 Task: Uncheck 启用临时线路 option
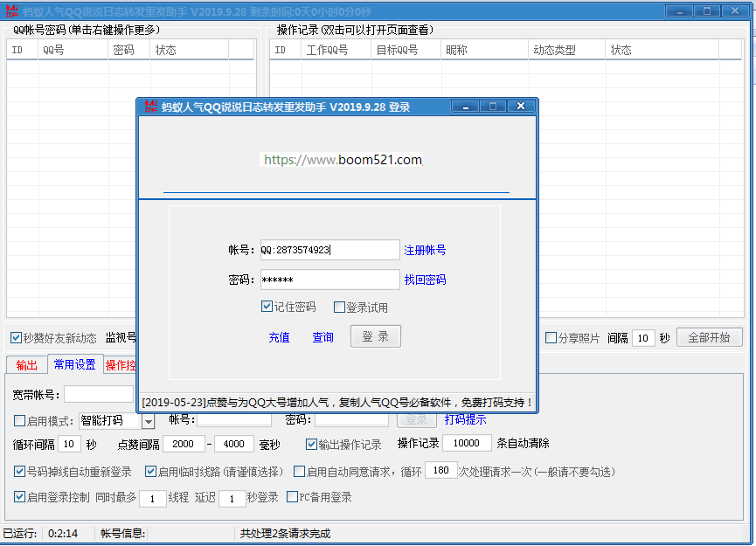(x=151, y=471)
